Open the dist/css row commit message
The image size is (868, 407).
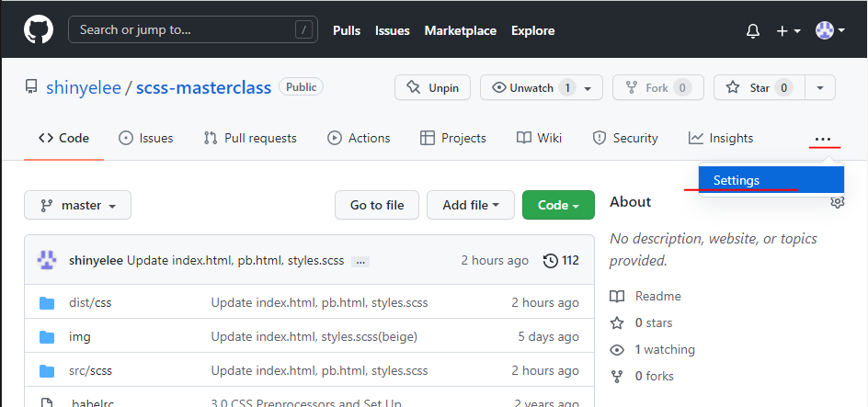(319, 303)
